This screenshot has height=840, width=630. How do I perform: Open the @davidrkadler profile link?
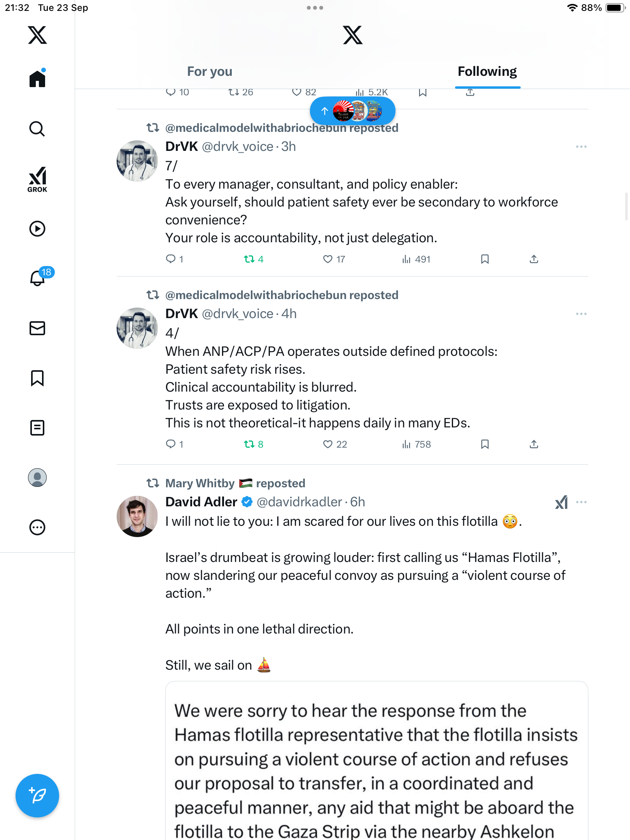[x=299, y=502]
